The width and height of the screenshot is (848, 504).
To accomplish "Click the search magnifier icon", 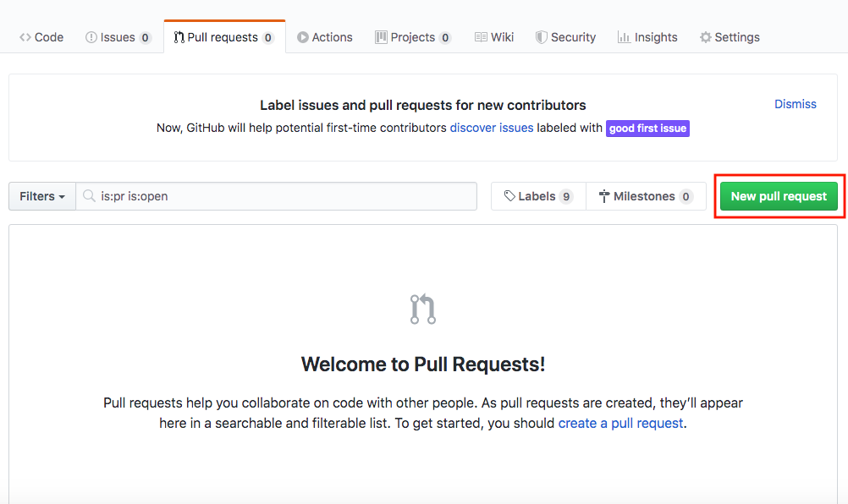I will (x=89, y=195).
